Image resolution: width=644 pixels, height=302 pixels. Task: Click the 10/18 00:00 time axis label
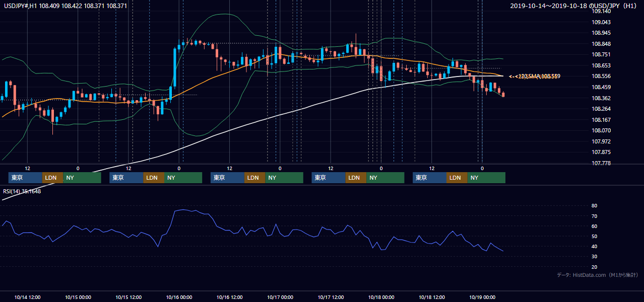click(x=381, y=297)
